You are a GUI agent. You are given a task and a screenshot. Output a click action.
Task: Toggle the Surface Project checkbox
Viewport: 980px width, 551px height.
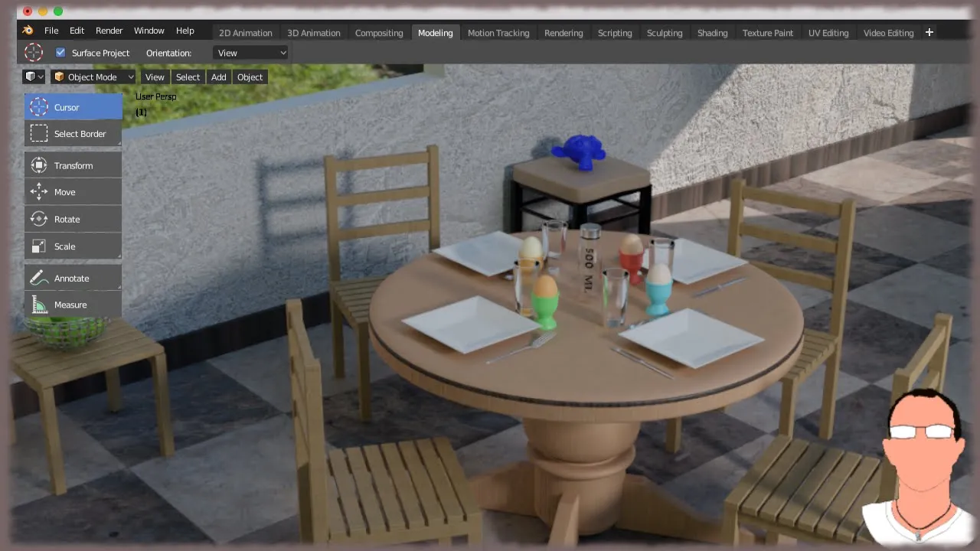click(x=60, y=53)
